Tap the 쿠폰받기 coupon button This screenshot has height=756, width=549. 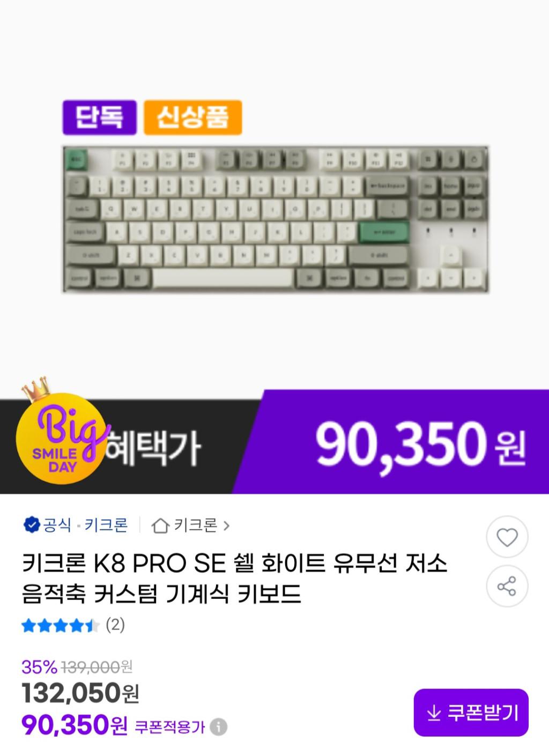(471, 713)
